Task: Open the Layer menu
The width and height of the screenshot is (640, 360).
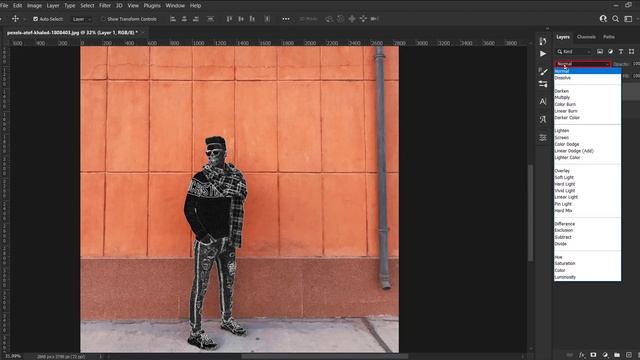Action: pos(53,5)
